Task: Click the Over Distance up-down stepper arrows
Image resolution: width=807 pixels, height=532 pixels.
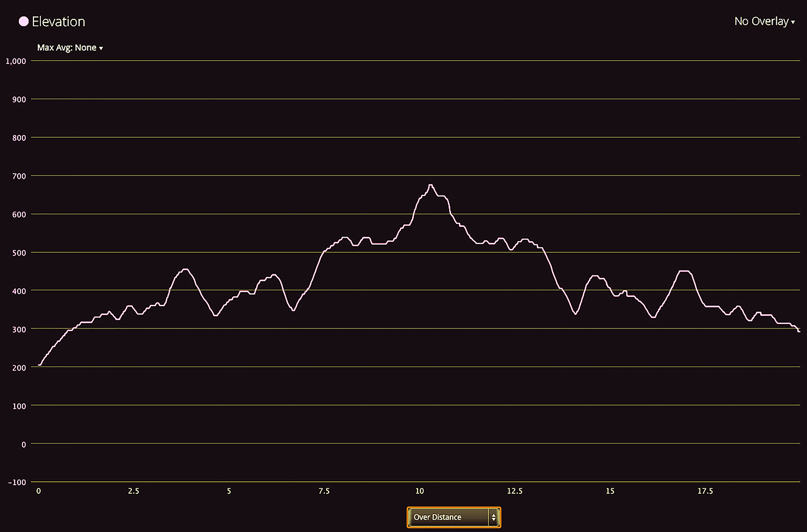Action: (x=493, y=517)
